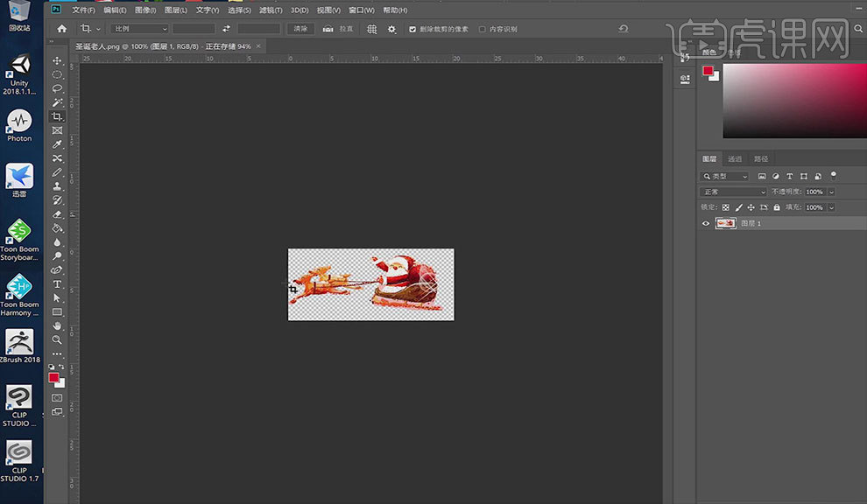Screen dimensions: 867x504
Task: Switch to the 通道 tab
Action: point(734,158)
